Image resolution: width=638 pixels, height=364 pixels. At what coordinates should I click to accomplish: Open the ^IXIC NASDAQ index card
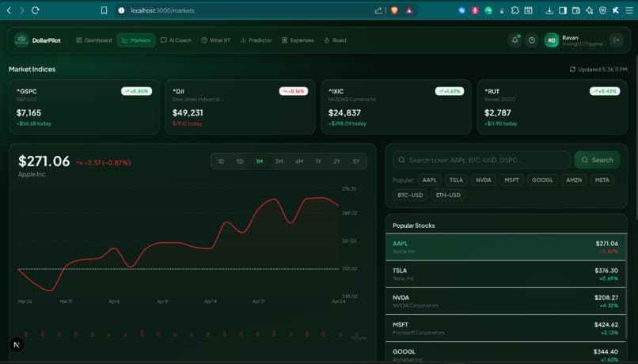pyautogui.click(x=396, y=107)
